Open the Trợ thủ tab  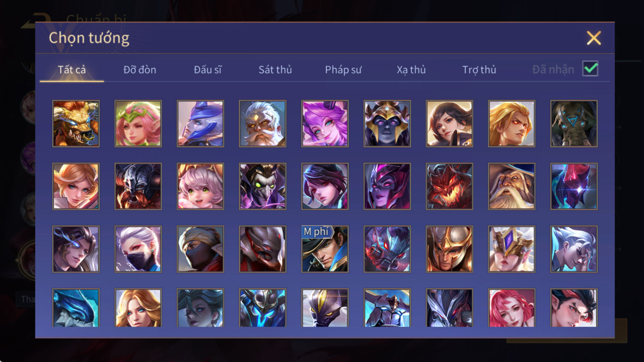(479, 70)
